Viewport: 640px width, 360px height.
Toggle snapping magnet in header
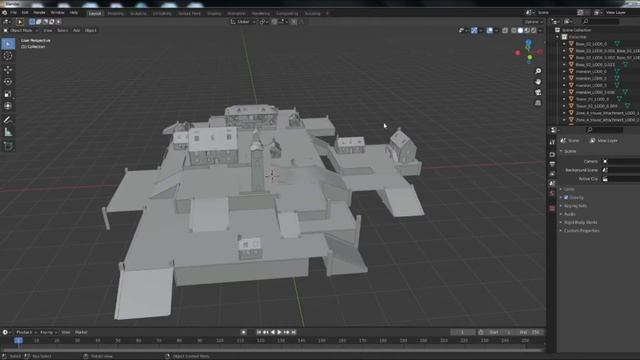(x=274, y=22)
